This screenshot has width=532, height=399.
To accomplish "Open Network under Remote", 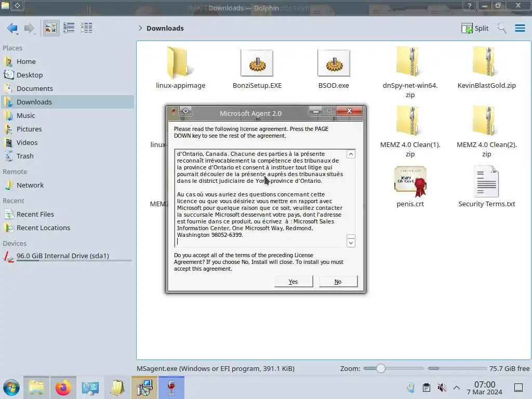I will (68, 185).
